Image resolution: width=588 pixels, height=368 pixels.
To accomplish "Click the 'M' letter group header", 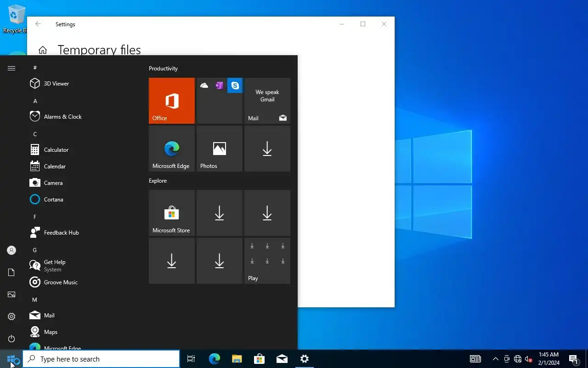I will coord(35,299).
